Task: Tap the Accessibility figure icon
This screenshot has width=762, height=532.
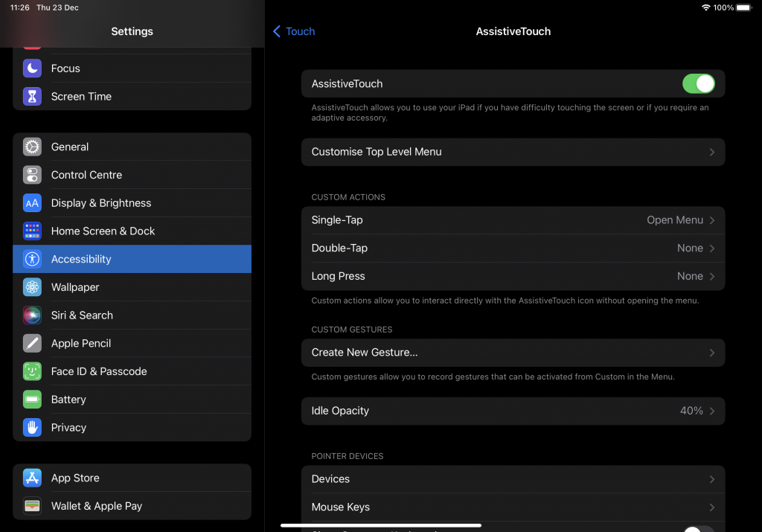Action: pyautogui.click(x=32, y=259)
